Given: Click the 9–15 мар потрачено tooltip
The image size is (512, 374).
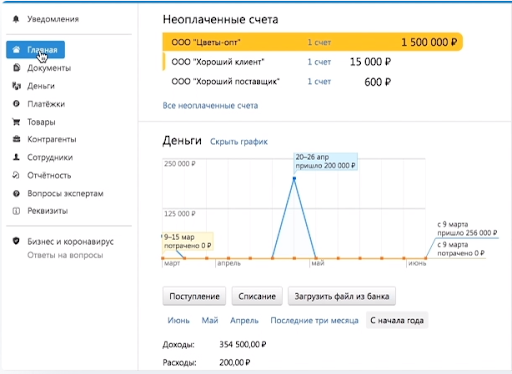Looking at the screenshot, I should coord(188,241).
